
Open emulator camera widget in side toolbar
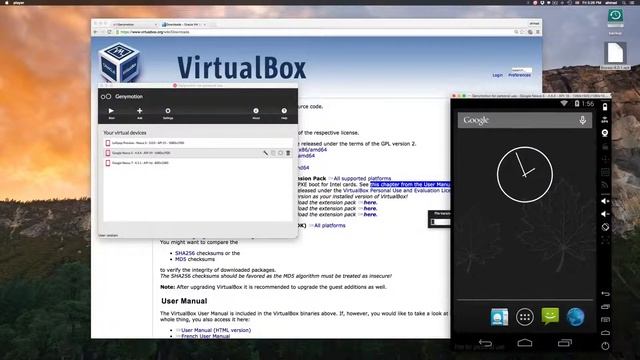[x=605, y=133]
